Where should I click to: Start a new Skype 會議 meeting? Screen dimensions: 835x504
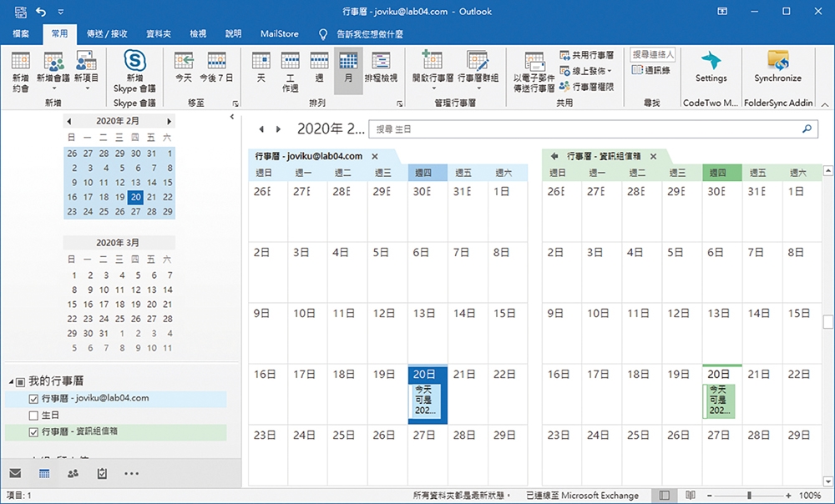click(134, 72)
